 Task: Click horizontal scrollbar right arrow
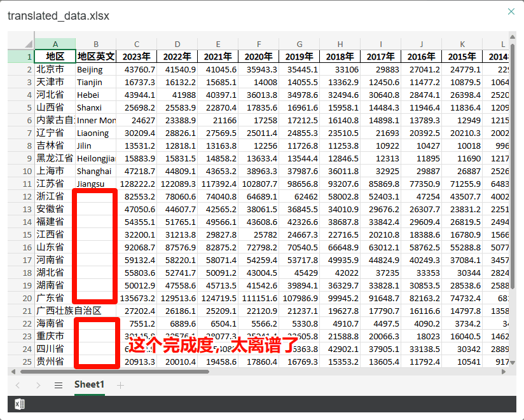504,372
